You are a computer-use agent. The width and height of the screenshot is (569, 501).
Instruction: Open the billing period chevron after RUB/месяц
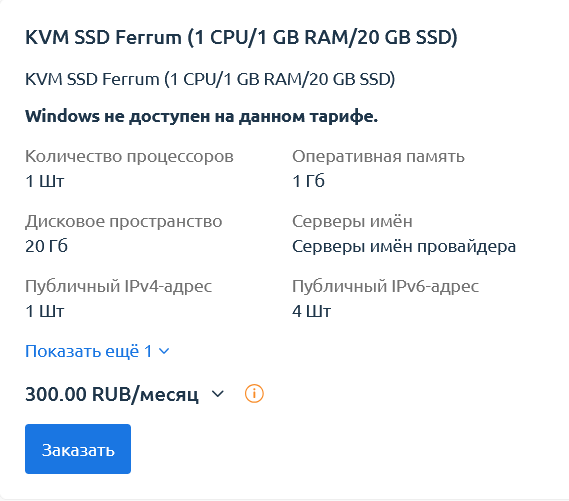click(218, 394)
